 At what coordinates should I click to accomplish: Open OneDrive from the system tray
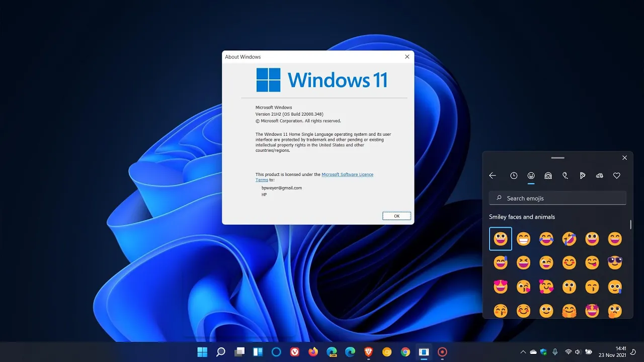point(533,352)
